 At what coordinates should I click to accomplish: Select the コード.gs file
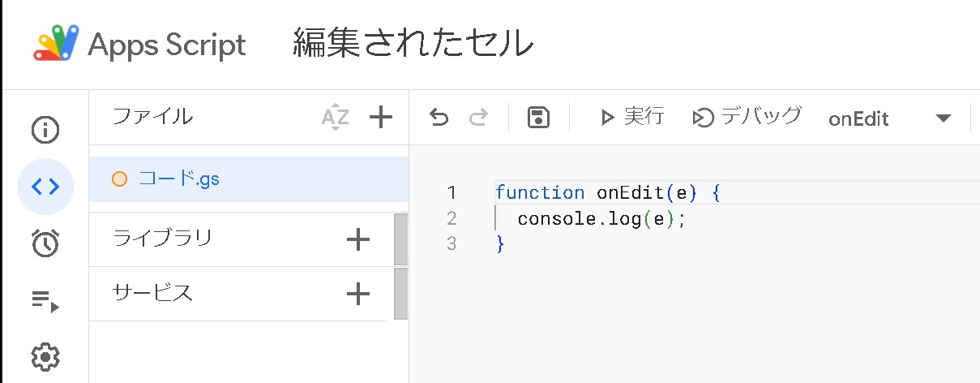click(x=249, y=179)
